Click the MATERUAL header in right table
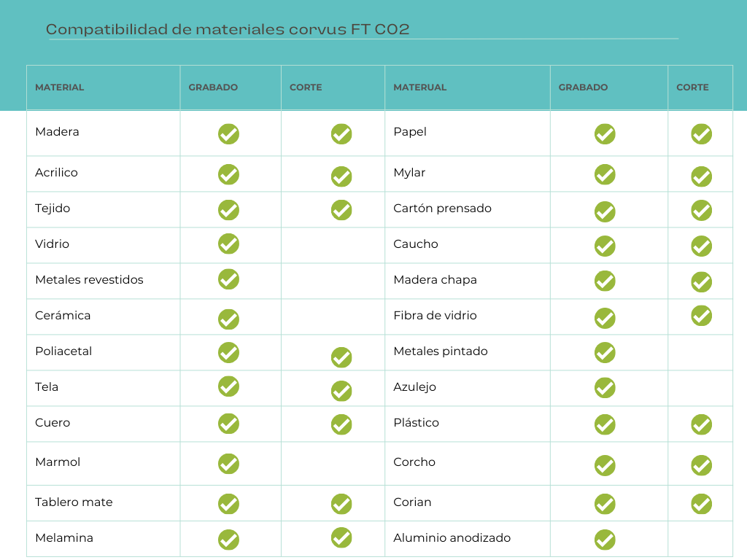The width and height of the screenshot is (747, 560). [x=419, y=87]
